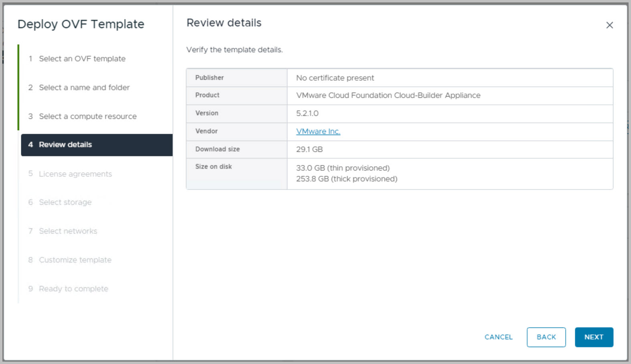Click step 5 License agreements
631x364 pixels.
pos(75,174)
